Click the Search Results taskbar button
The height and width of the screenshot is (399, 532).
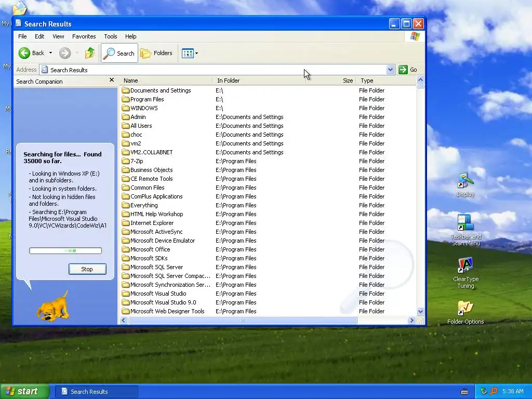pyautogui.click(x=96, y=392)
